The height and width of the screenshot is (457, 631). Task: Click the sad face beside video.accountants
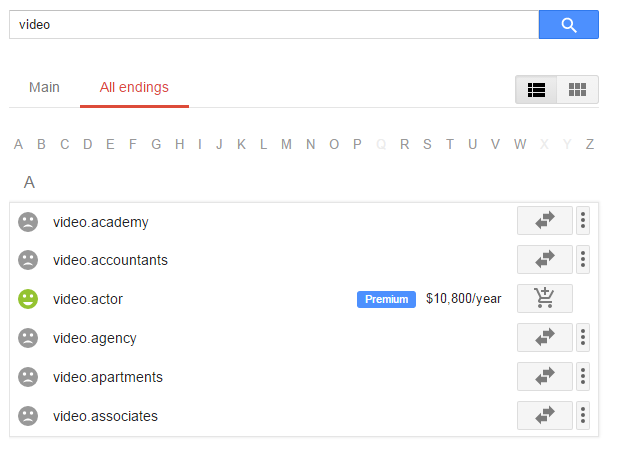pos(28,260)
